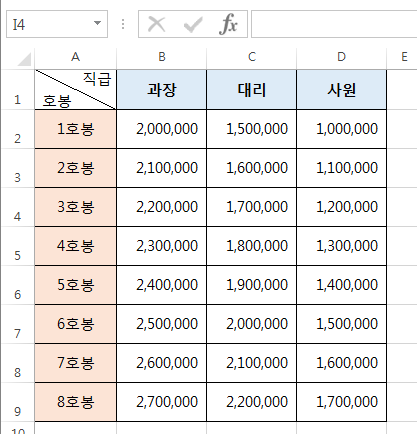417x434 pixels.
Task: Click 사원 1호봉 value 1,000,000
Action: [x=342, y=129]
